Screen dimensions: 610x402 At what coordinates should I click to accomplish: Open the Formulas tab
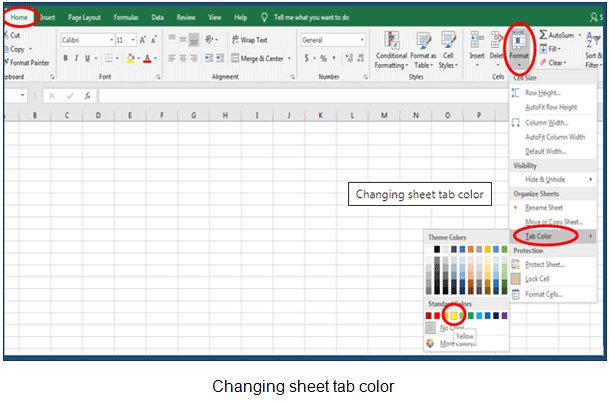pyautogui.click(x=126, y=18)
